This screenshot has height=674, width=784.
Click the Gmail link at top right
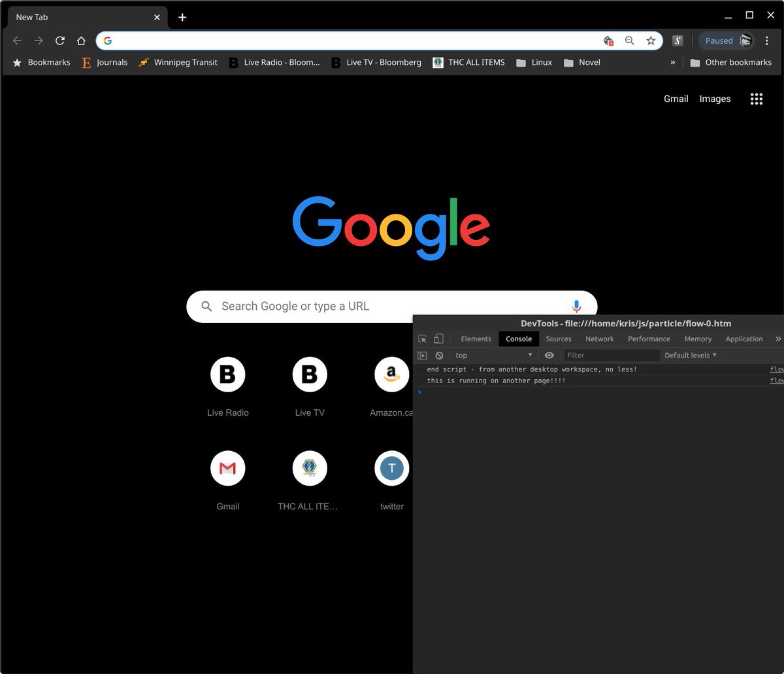676,99
